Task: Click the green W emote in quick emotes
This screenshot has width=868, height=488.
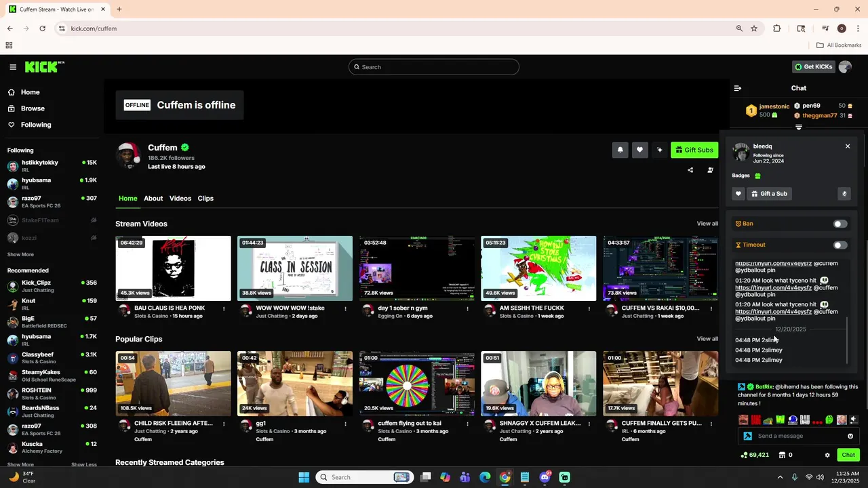Action: pos(781,420)
